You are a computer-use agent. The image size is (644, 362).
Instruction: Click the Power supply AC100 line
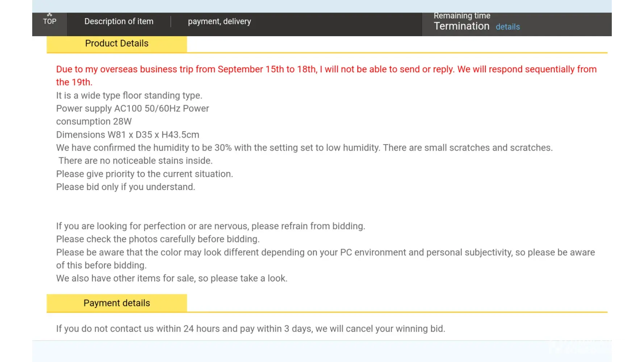pos(132,109)
